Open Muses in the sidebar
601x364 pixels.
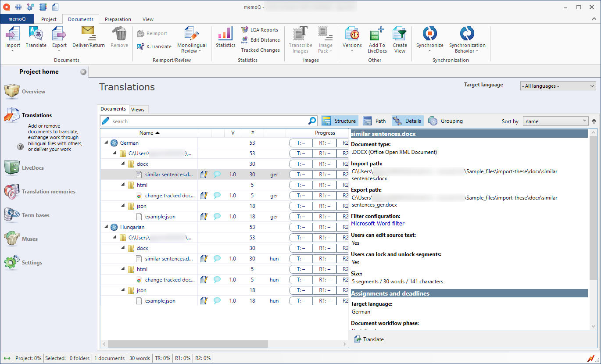pyautogui.click(x=21, y=239)
